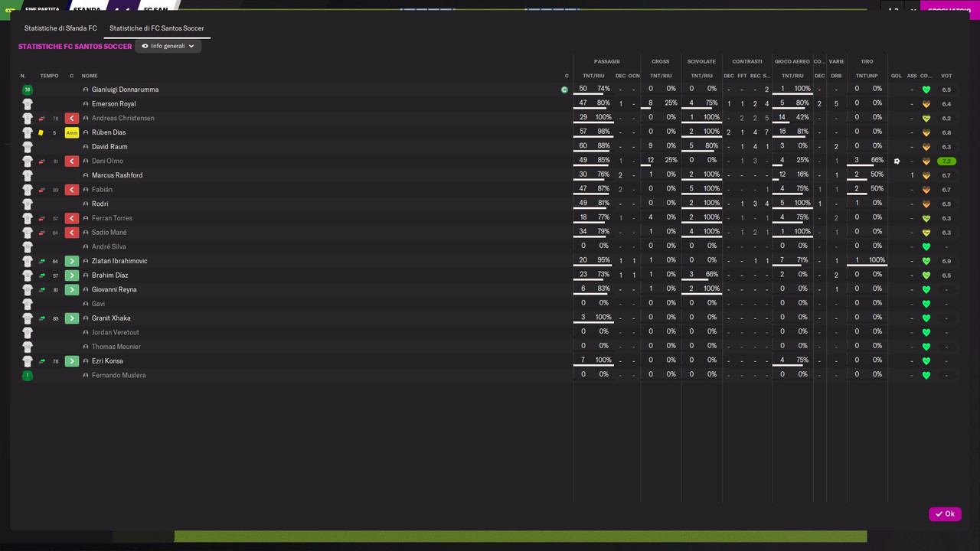Viewport: 980px width, 551px height.
Task: Click Dani Olmo's 7.2 rating badge
Action: click(x=946, y=161)
